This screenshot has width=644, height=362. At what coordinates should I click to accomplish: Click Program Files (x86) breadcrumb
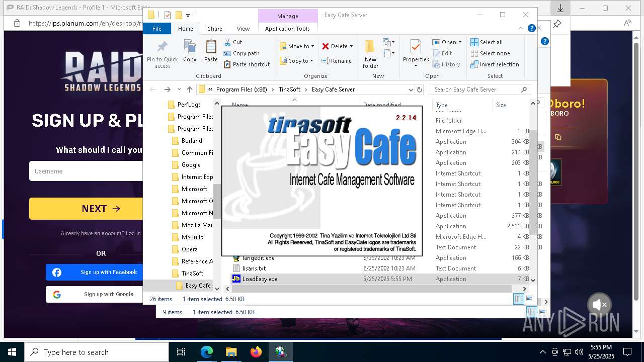[x=242, y=89]
